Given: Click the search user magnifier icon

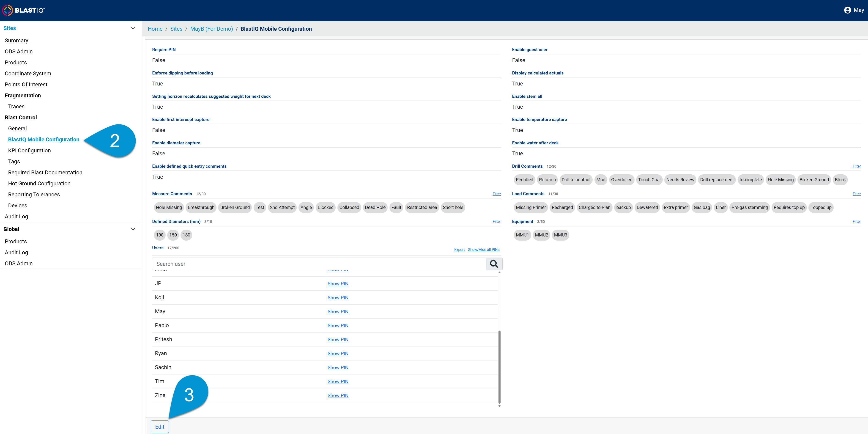Looking at the screenshot, I should pyautogui.click(x=494, y=264).
